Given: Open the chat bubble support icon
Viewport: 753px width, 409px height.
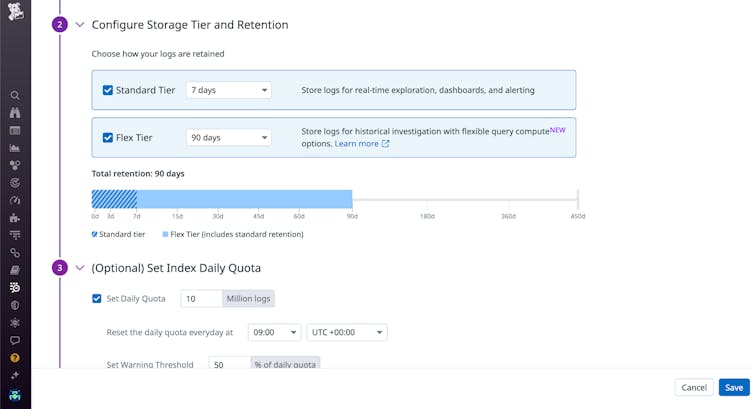Looking at the screenshot, I should [15, 340].
